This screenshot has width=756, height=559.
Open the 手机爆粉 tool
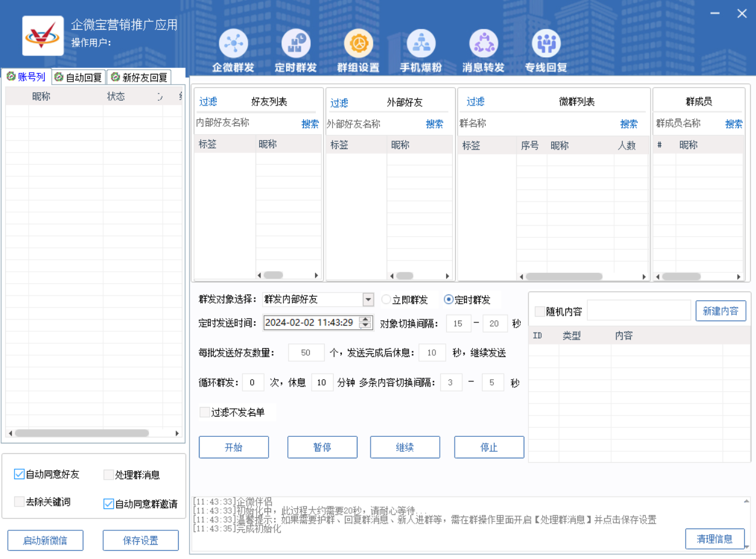pyautogui.click(x=421, y=45)
